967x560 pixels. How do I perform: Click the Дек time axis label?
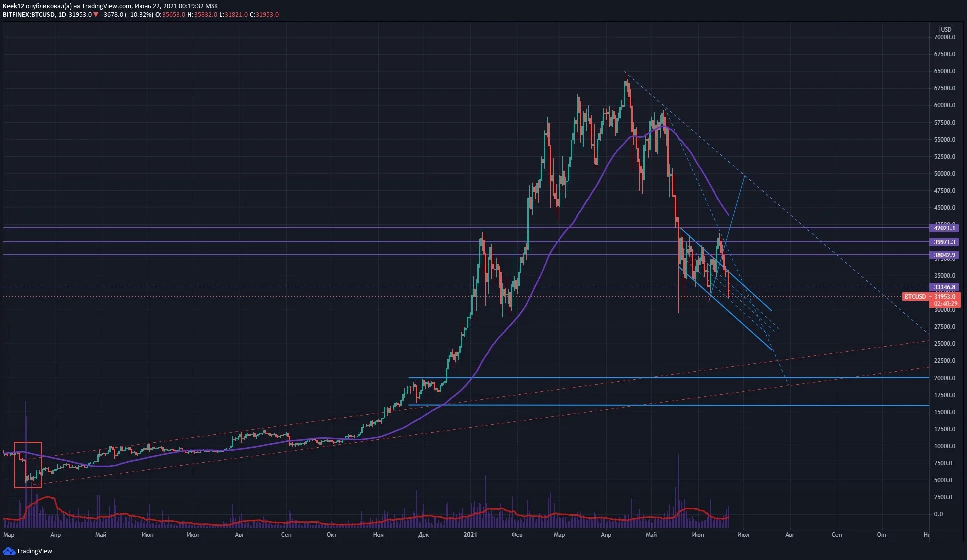coord(423,534)
